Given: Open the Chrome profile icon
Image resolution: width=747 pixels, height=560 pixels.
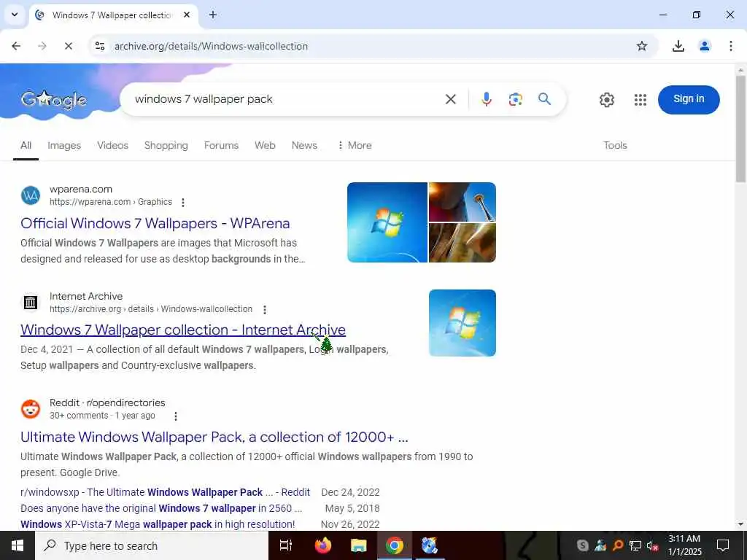Looking at the screenshot, I should click(705, 46).
